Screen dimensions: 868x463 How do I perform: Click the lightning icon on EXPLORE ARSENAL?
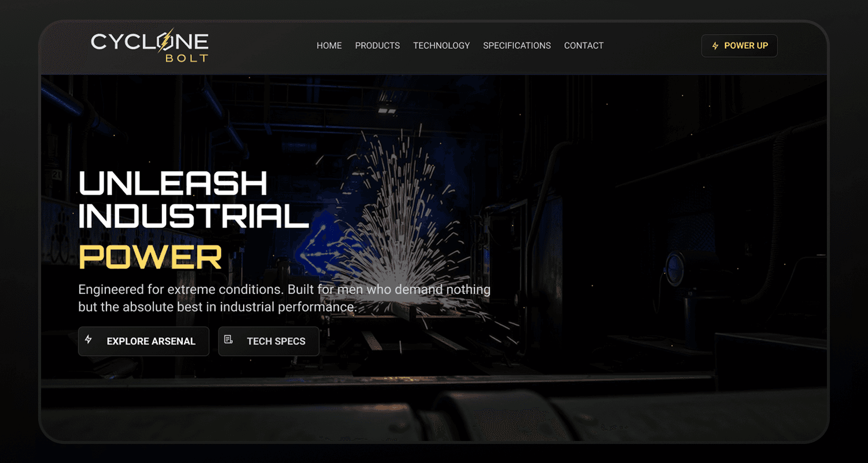tap(88, 341)
